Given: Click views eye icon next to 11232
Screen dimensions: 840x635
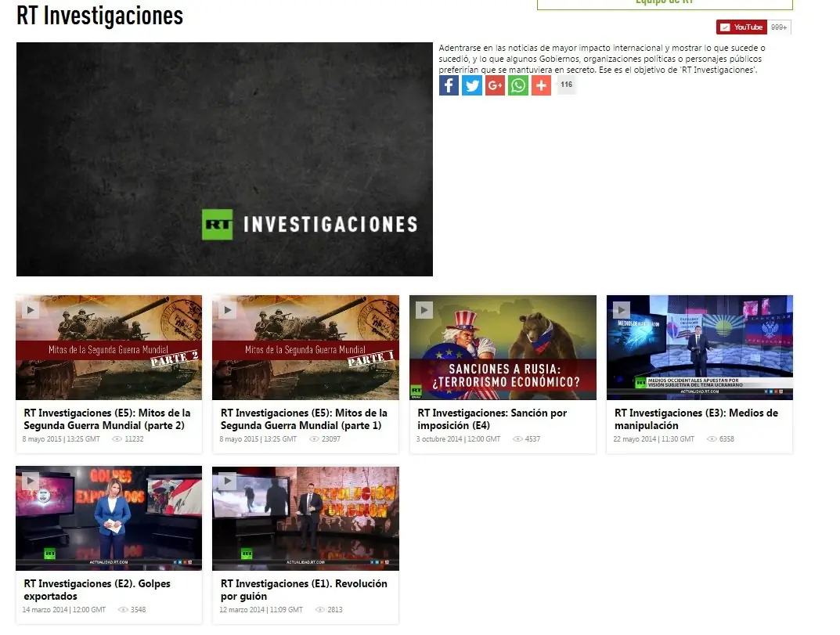Looking at the screenshot, I should pos(117,439).
